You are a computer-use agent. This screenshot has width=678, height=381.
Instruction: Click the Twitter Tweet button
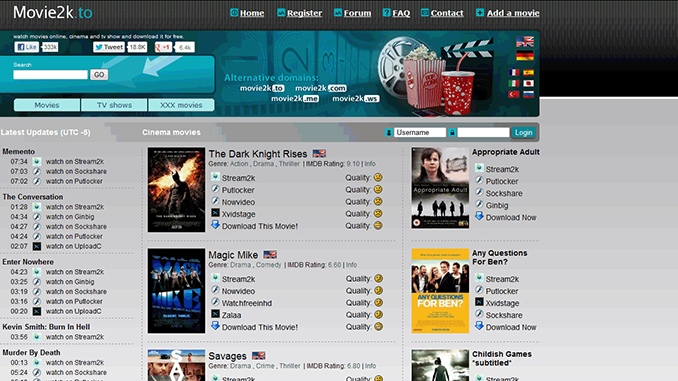coord(109,47)
